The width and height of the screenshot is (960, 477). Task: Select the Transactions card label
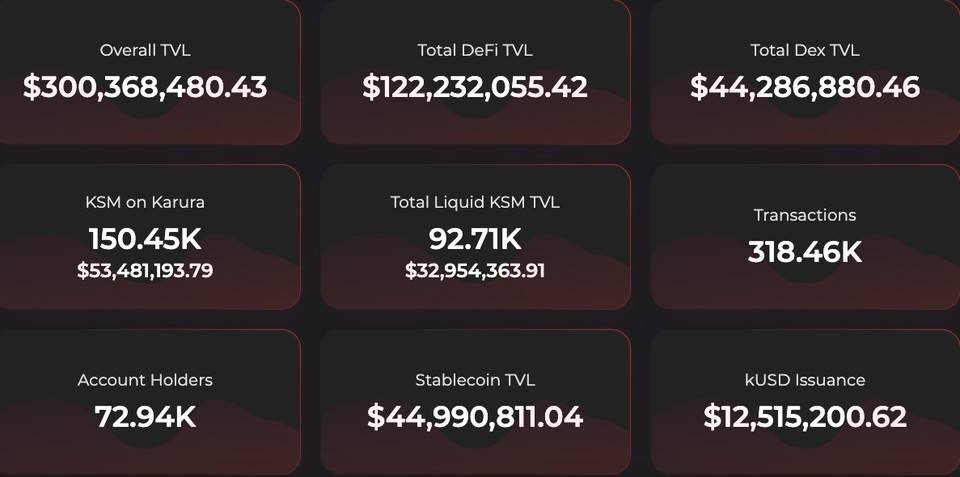805,215
